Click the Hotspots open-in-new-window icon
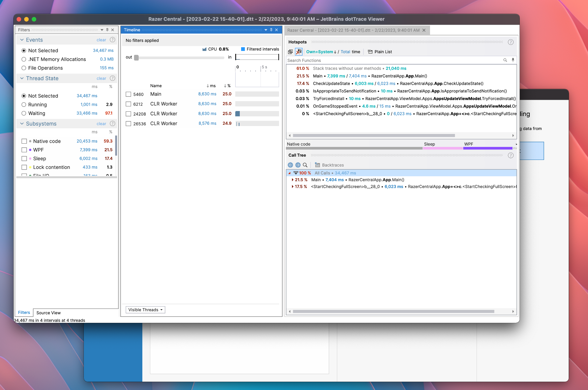Screen dimensions: 588x390 click(x=290, y=52)
